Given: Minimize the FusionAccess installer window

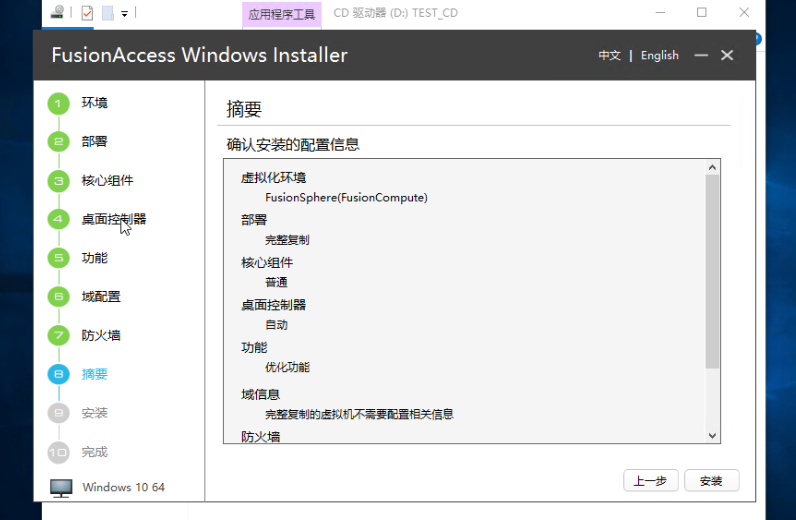Looking at the screenshot, I should click(x=701, y=56).
